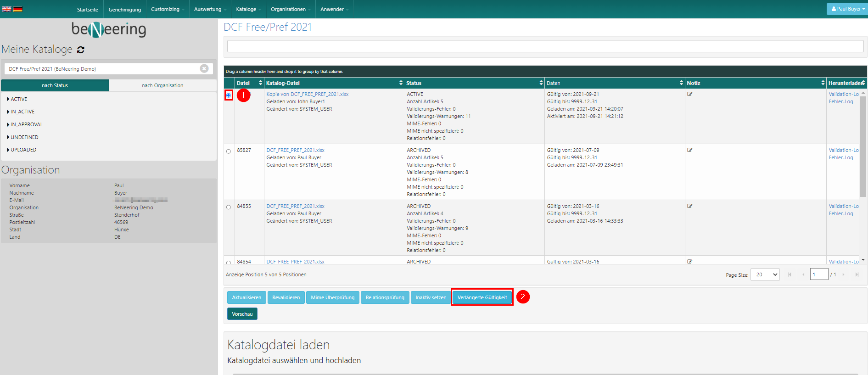This screenshot has height=375, width=868.
Task: Select the radio button for file 84855
Action: [x=229, y=207]
